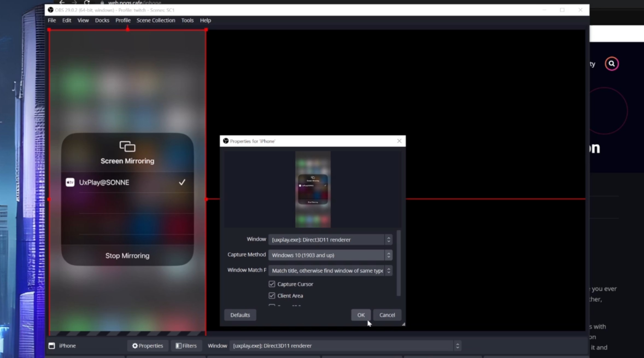This screenshot has height=358, width=644.
Task: Toggle the Capture Cursor checkbox
Action: [272, 284]
